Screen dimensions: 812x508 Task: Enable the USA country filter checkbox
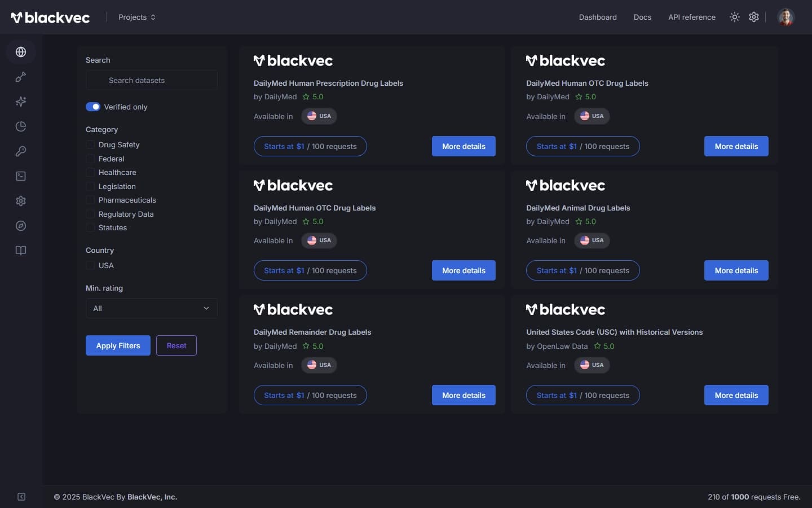(90, 265)
